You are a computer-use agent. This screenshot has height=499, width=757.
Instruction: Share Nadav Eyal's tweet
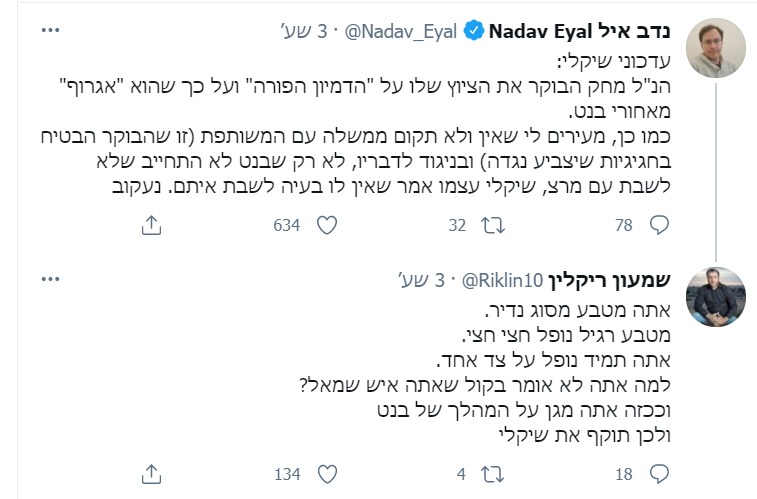tap(152, 226)
